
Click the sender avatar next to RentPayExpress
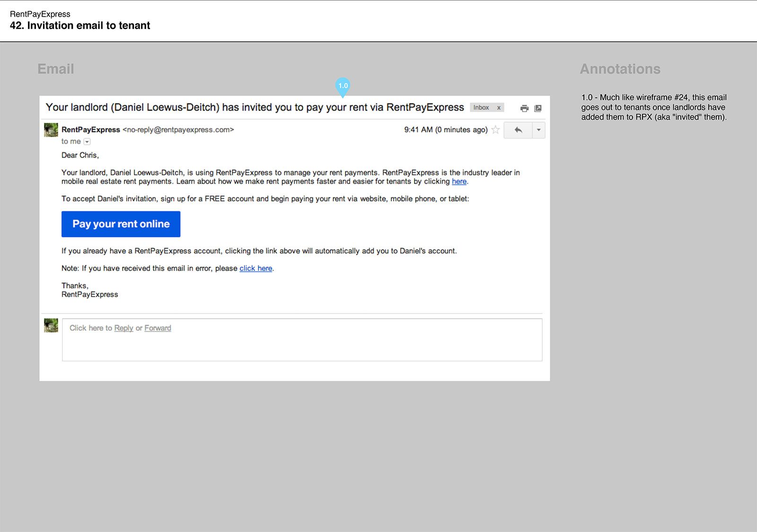click(51, 130)
